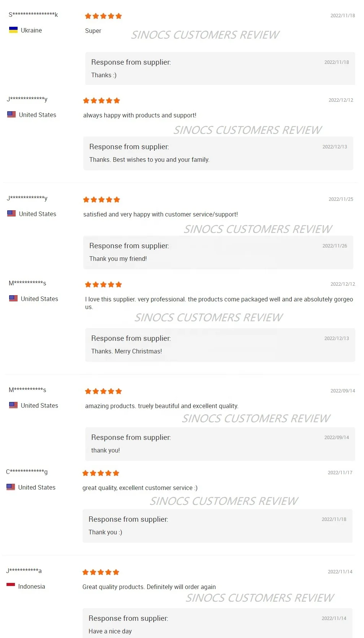Viewport: 364px width, 638px height.
Task: Select reviewer name J***a from Indonesia
Action: pos(24,571)
